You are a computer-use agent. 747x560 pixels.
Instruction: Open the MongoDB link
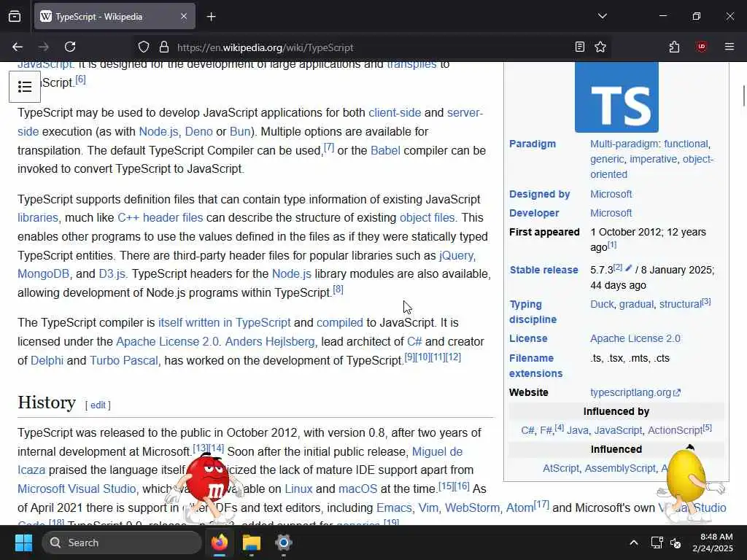(43, 274)
